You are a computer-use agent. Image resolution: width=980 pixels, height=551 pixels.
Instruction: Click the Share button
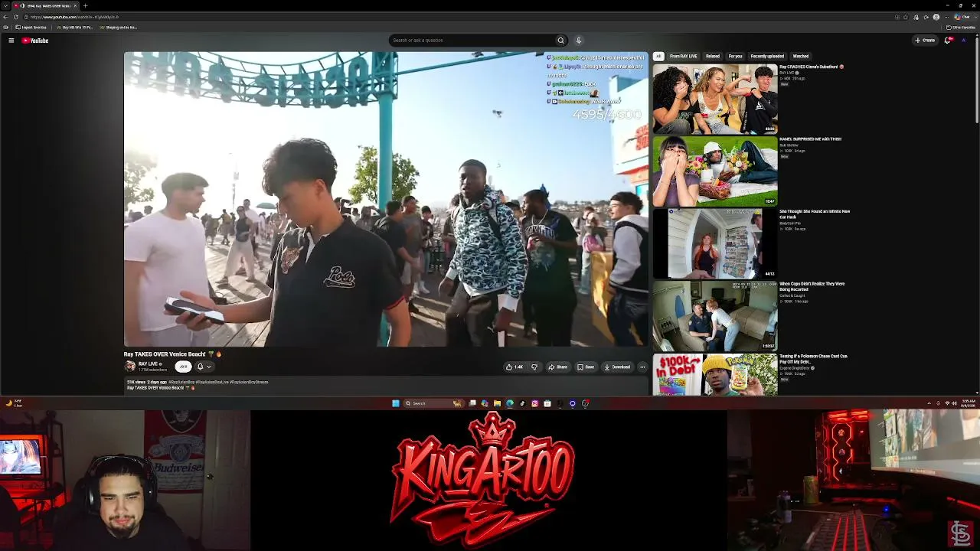558,367
